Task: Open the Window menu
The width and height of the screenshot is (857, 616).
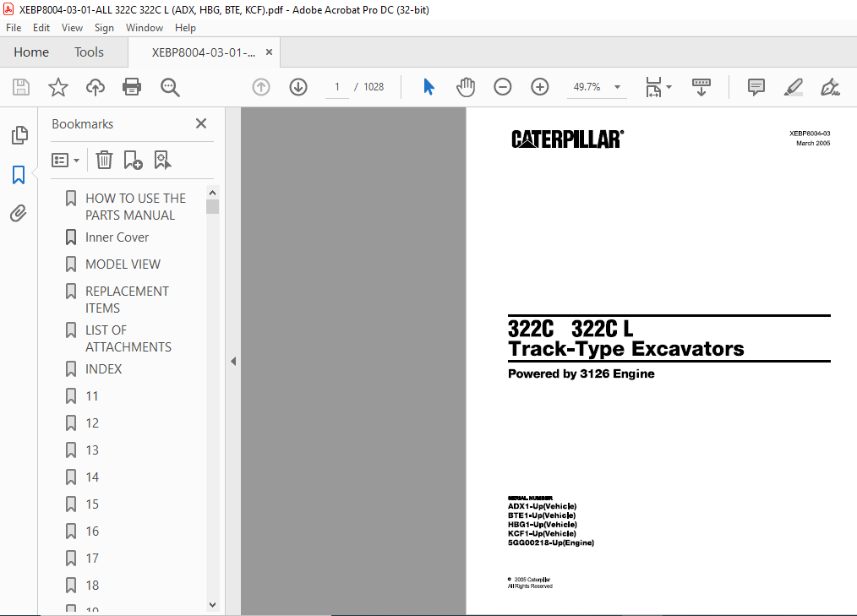Action: [x=145, y=28]
